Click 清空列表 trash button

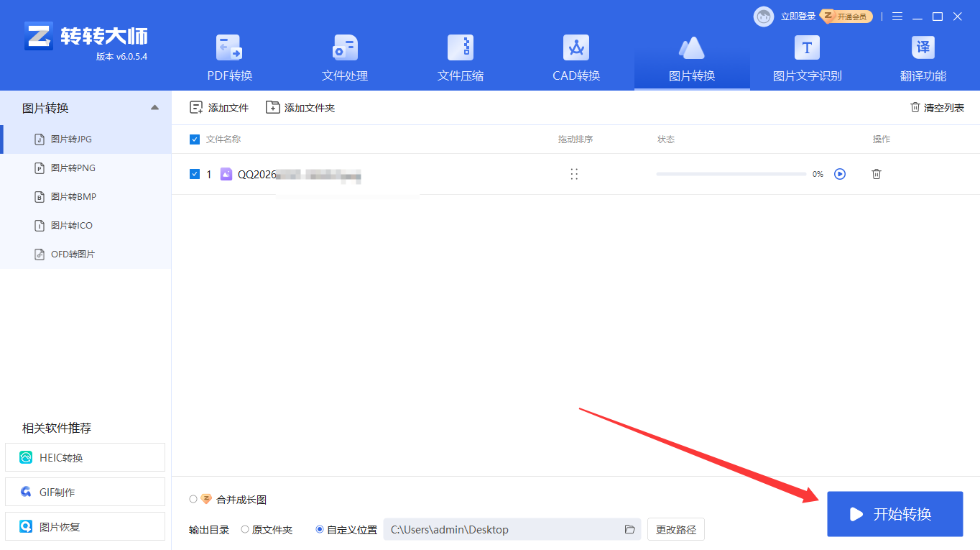pos(937,108)
